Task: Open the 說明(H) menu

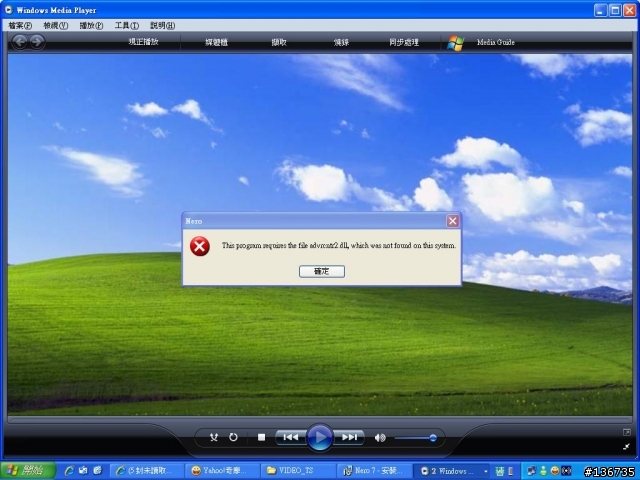Action: (162, 26)
